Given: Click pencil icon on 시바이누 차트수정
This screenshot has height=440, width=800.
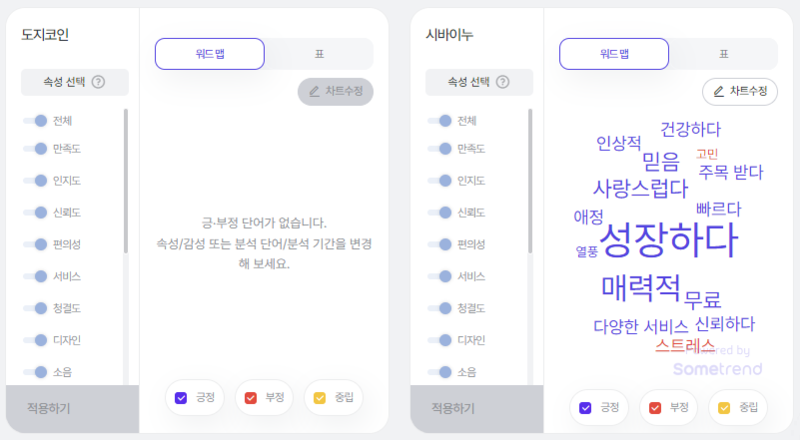Looking at the screenshot, I should point(718,91).
